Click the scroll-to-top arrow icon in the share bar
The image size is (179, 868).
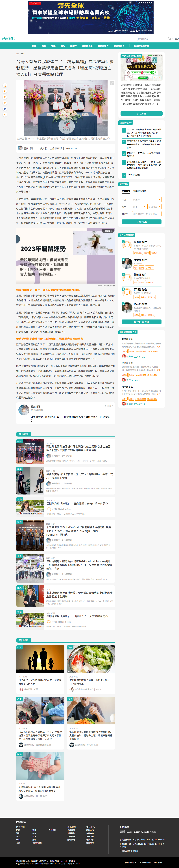point(5,115)
